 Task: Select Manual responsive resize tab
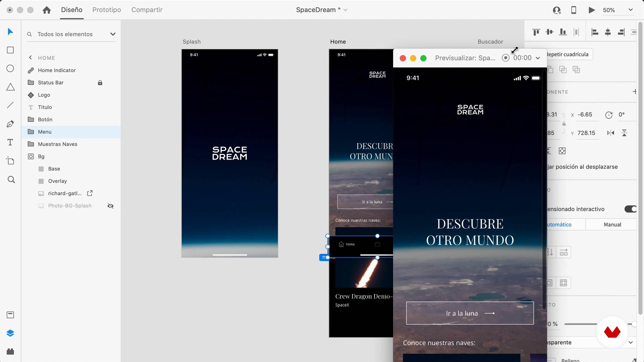coord(612,225)
